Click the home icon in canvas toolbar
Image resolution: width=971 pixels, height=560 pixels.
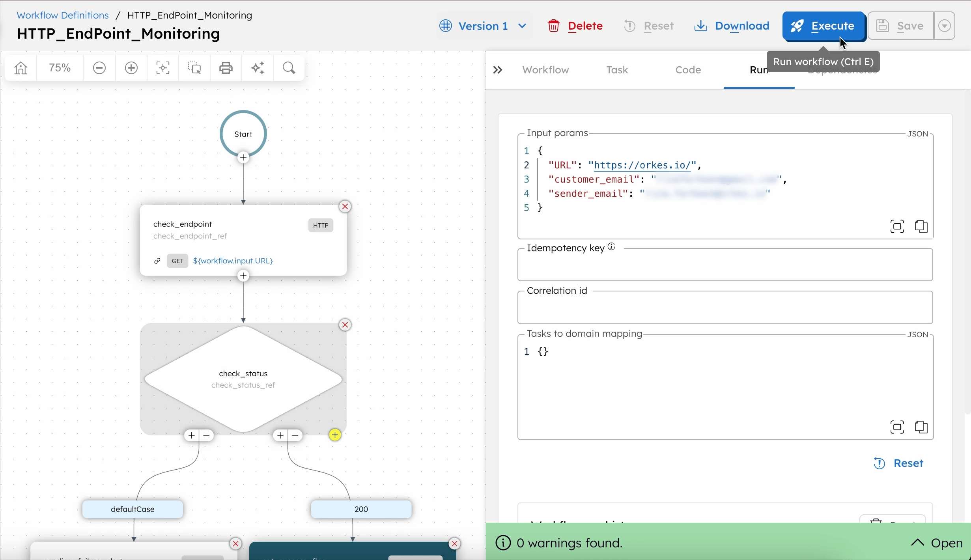coord(21,68)
